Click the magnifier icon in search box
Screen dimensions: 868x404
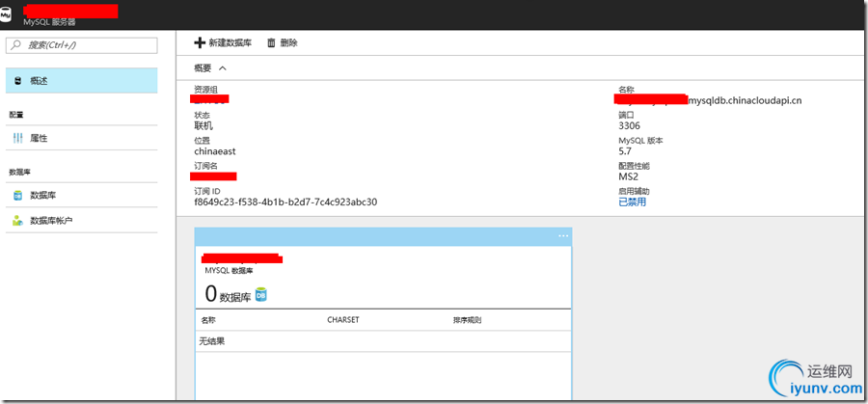pos(17,44)
